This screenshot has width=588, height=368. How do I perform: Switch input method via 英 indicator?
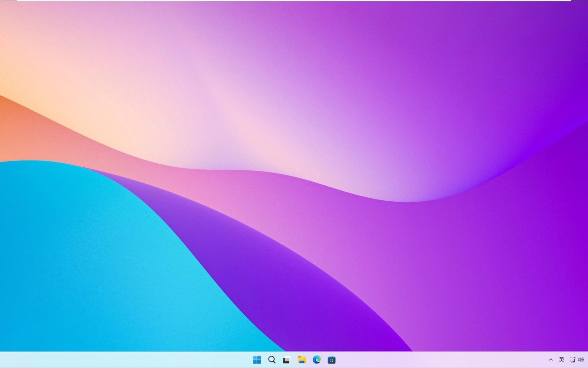pos(562,360)
